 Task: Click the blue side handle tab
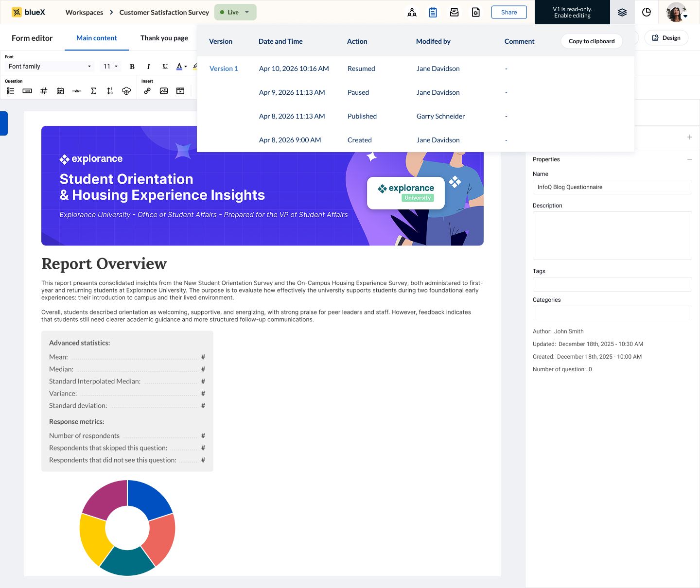coord(3,123)
